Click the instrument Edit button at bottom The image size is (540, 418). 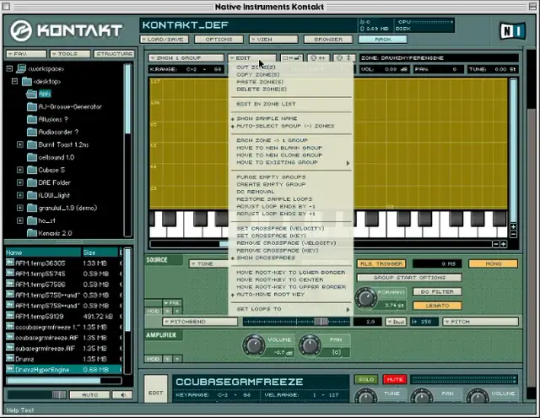click(156, 389)
